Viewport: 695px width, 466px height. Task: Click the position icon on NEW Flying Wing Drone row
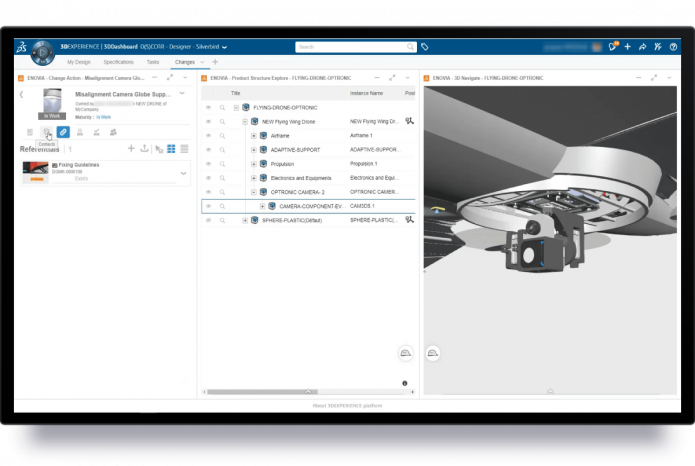coord(409,121)
